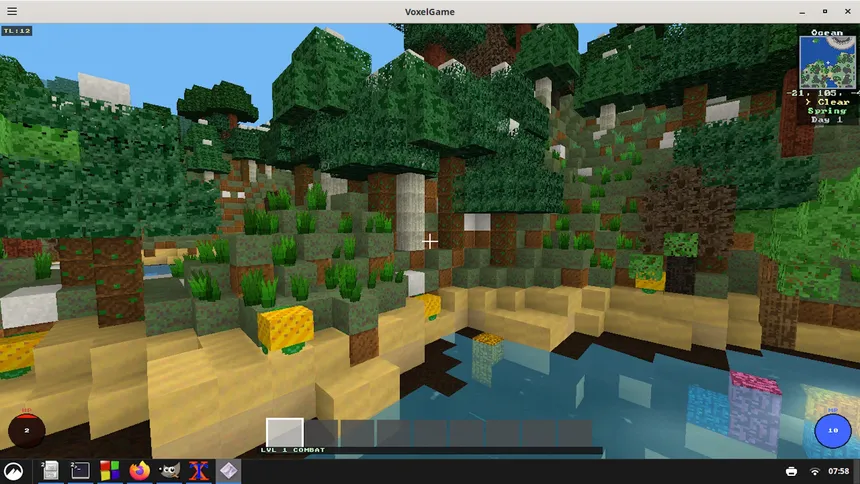Open the network Wi-Fi tray icon

(x=814, y=471)
